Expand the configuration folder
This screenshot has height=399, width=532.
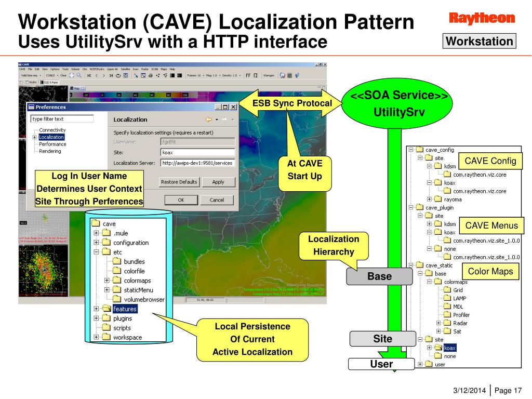click(x=96, y=243)
